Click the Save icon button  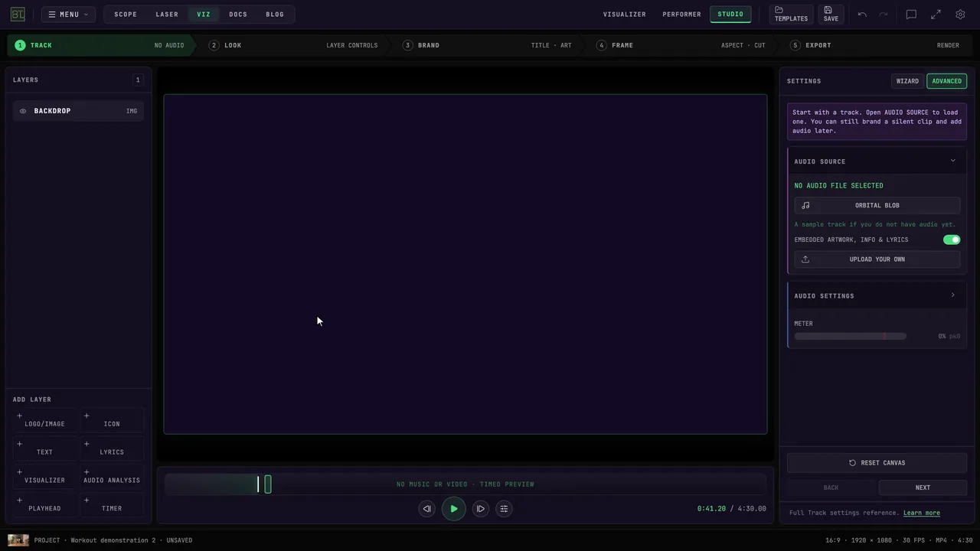[831, 14]
